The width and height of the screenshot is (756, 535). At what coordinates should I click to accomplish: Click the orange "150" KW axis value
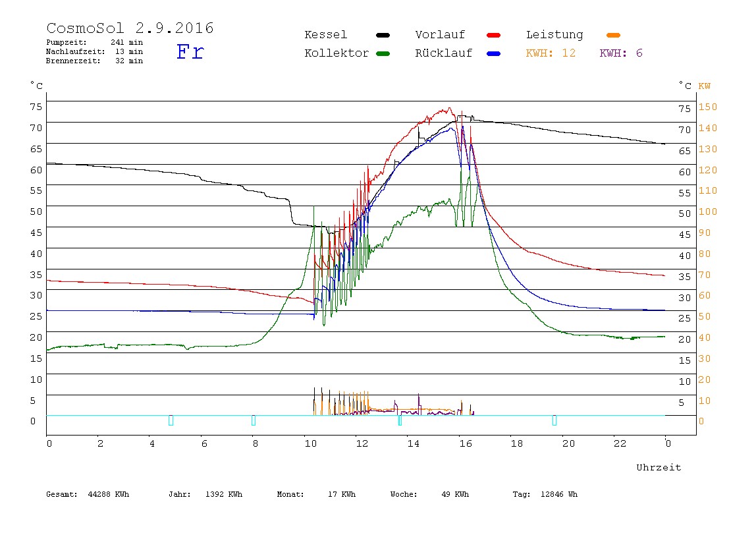(708, 107)
